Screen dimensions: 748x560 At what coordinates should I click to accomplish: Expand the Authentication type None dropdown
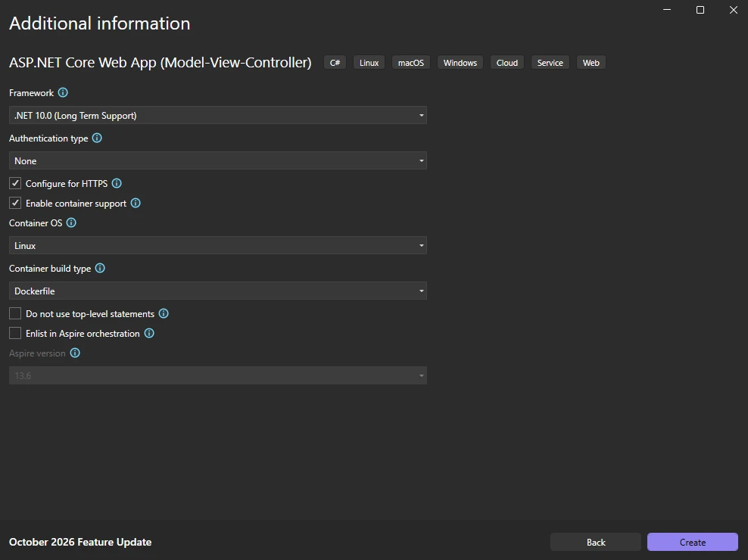218,160
